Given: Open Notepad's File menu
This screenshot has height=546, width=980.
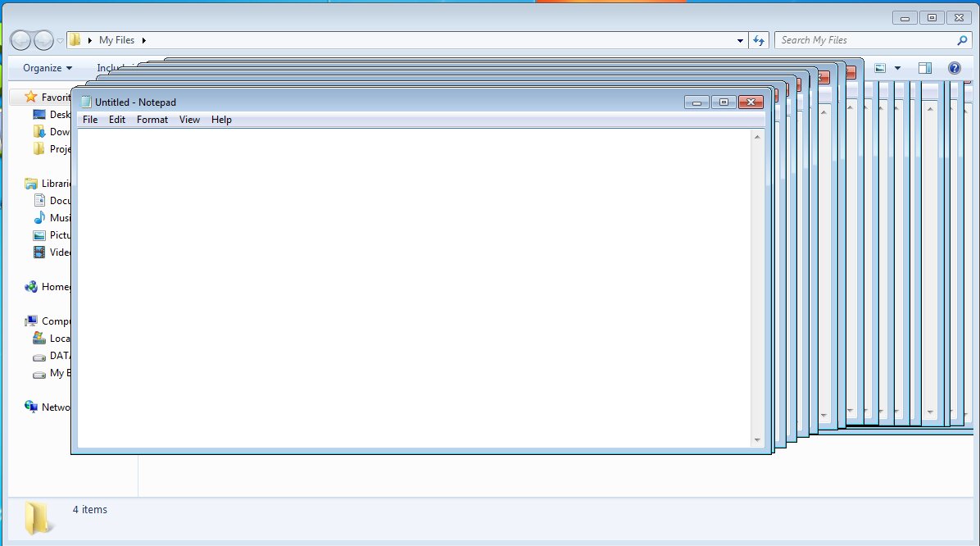Looking at the screenshot, I should pyautogui.click(x=90, y=120).
